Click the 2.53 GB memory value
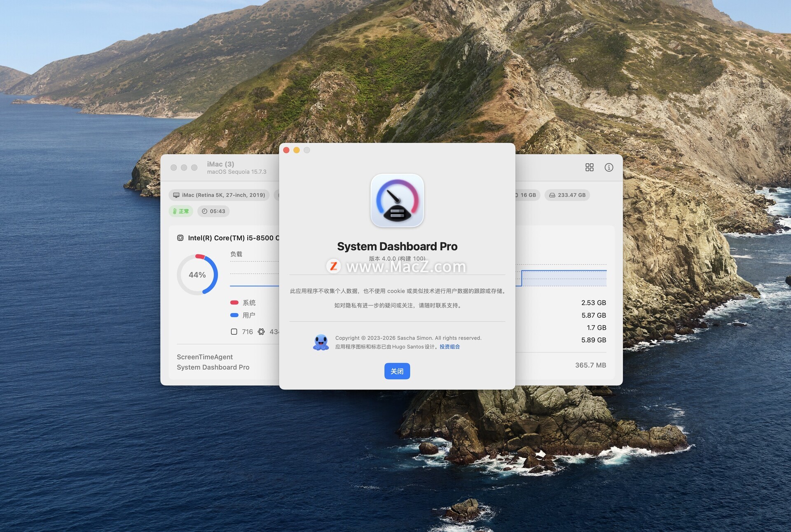 point(594,302)
